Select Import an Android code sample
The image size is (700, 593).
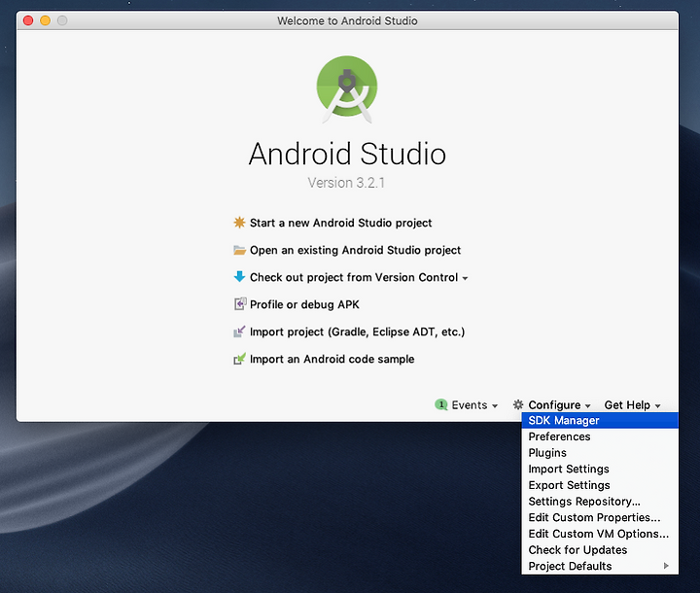pyautogui.click(x=332, y=359)
